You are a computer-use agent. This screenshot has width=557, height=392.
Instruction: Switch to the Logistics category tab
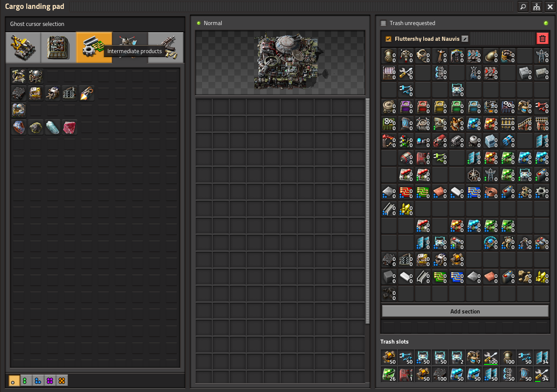point(23,48)
